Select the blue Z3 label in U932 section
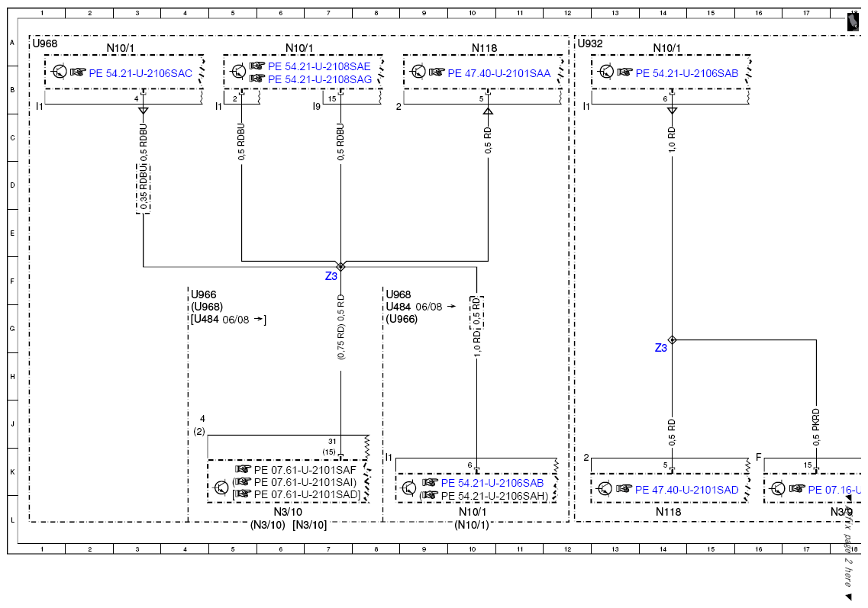 pyautogui.click(x=661, y=348)
